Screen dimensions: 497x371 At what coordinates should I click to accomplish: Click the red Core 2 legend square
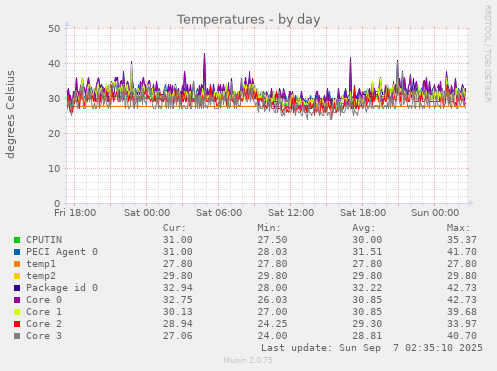[17, 324]
